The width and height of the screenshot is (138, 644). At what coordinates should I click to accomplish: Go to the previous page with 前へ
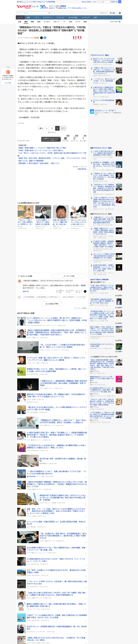click(x=41, y=128)
